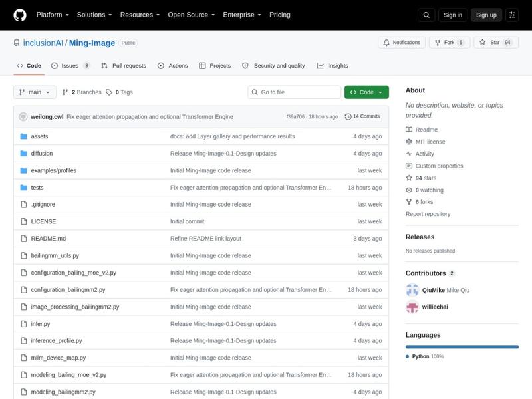Open the GitHub logo homepage link

pos(20,15)
